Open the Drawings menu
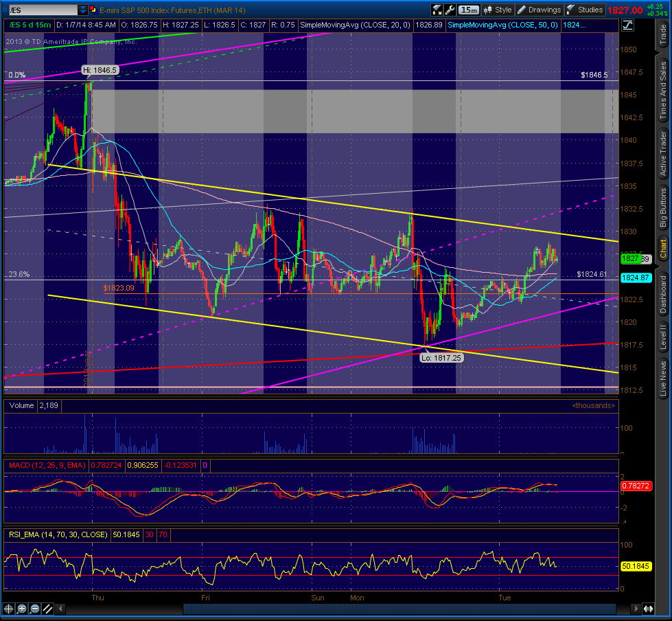 tap(539, 10)
